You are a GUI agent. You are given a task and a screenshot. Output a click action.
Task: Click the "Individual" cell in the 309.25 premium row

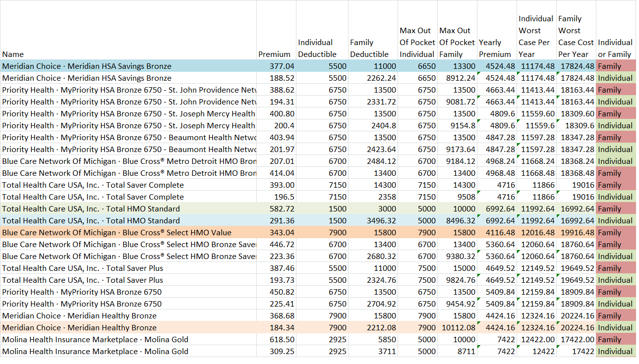coord(616,351)
